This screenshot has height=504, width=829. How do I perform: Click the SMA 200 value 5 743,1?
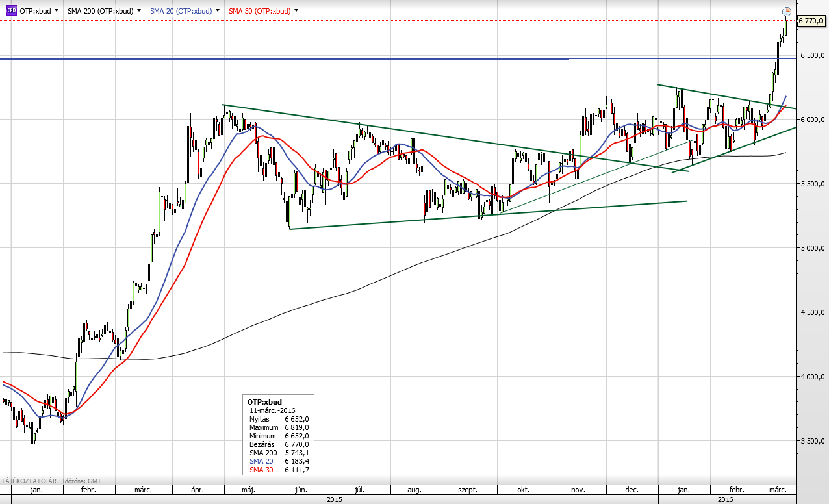click(x=296, y=453)
